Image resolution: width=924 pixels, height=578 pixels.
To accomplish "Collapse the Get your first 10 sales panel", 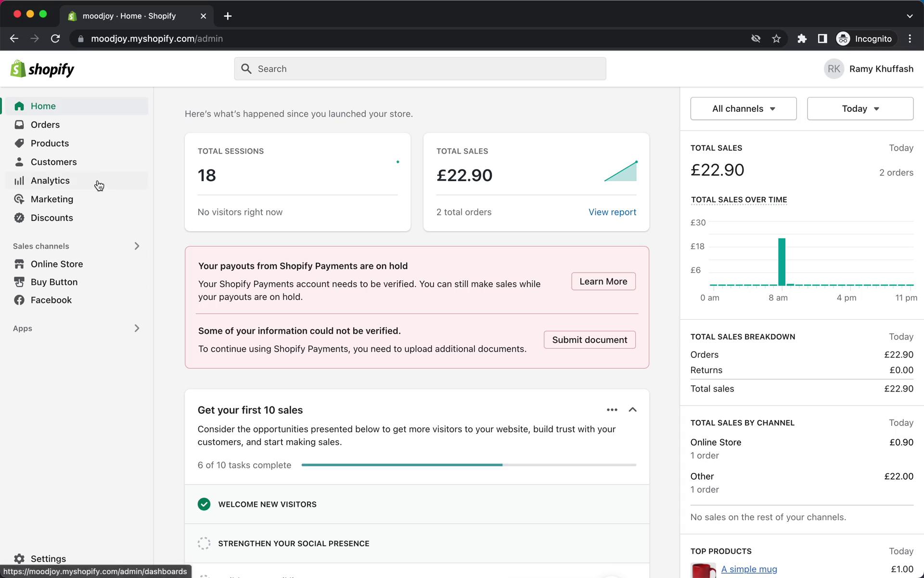I will (x=633, y=409).
